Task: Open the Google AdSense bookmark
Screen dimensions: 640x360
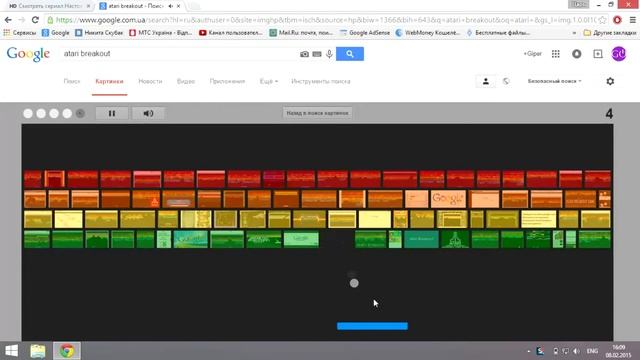Action: pos(365,33)
